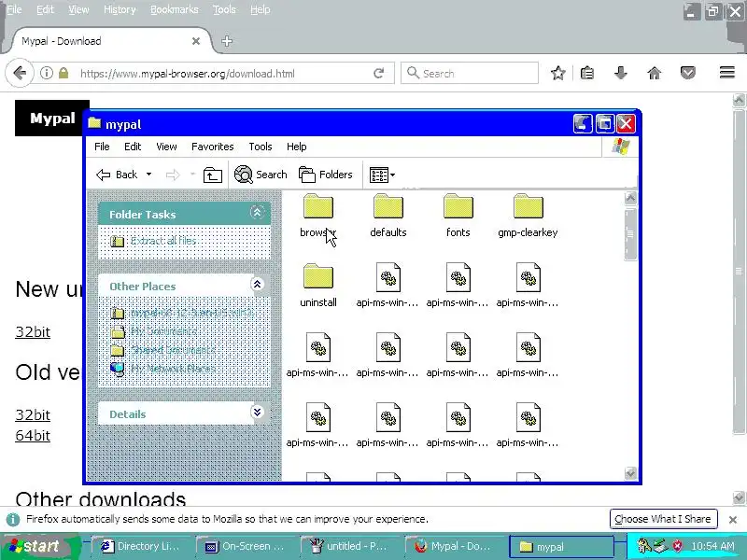Select the defaults folder
Image resolution: width=747 pixels, height=560 pixels.
coord(388,216)
